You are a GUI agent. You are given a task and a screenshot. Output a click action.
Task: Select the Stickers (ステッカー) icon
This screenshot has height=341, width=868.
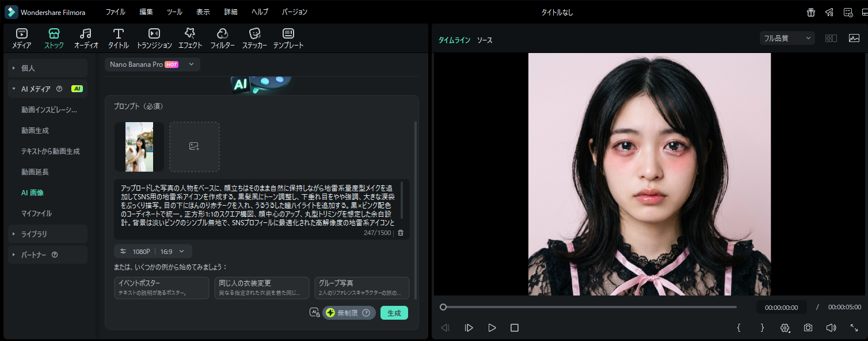tap(254, 38)
